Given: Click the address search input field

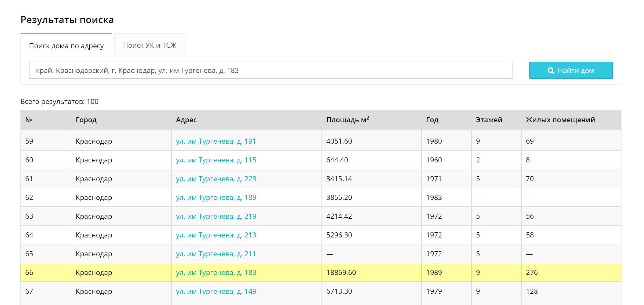Looking at the screenshot, I should (x=270, y=70).
